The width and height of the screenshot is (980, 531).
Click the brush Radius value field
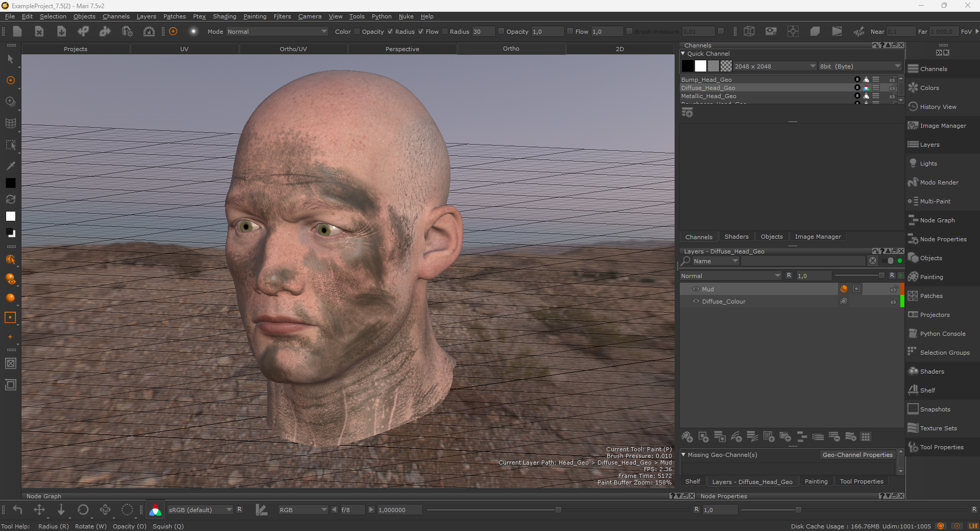point(483,31)
